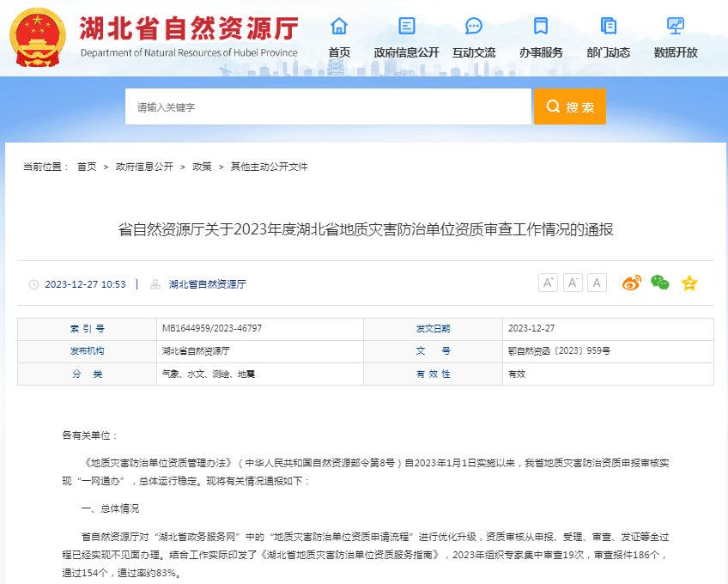Open 互动交流 via the speech-bubble icon
728x584 pixels.
click(473, 27)
